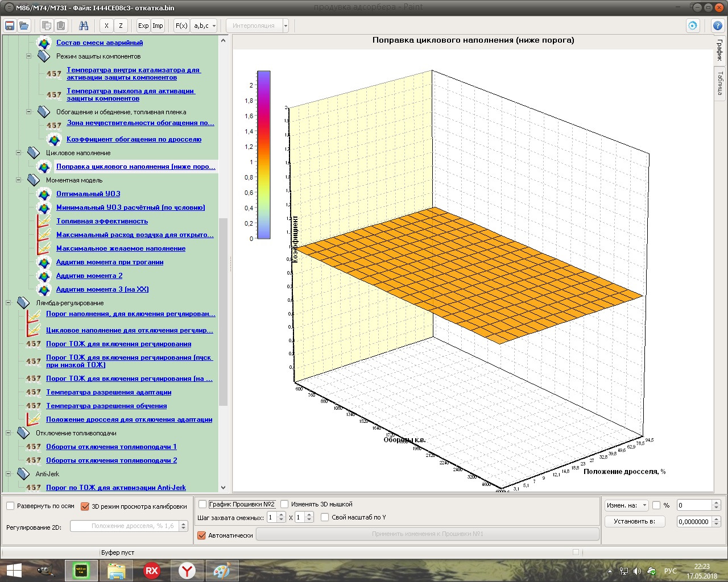Click the help question mark icon
This screenshot has width=728, height=582.
pyautogui.click(x=718, y=26)
